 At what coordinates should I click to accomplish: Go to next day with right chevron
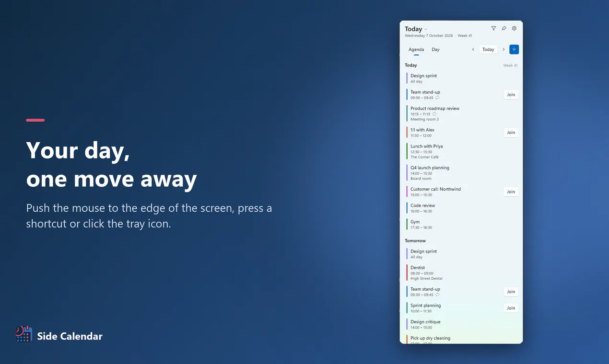[504, 49]
